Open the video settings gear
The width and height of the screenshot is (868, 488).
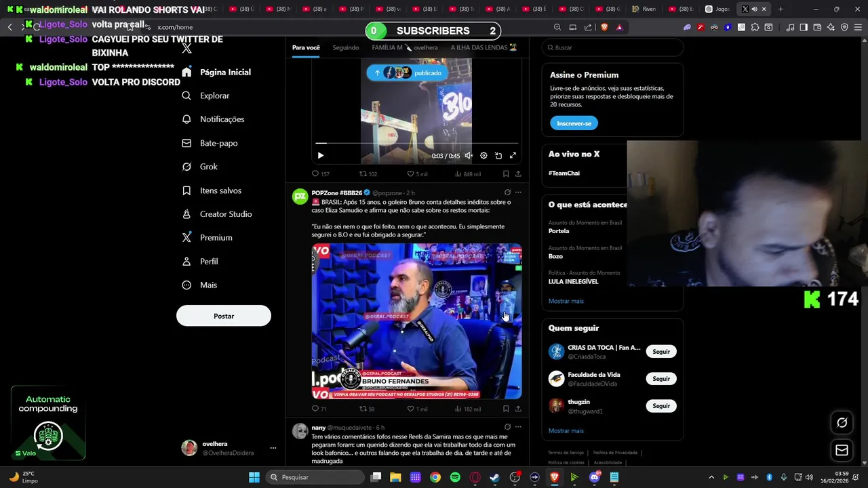click(x=484, y=156)
